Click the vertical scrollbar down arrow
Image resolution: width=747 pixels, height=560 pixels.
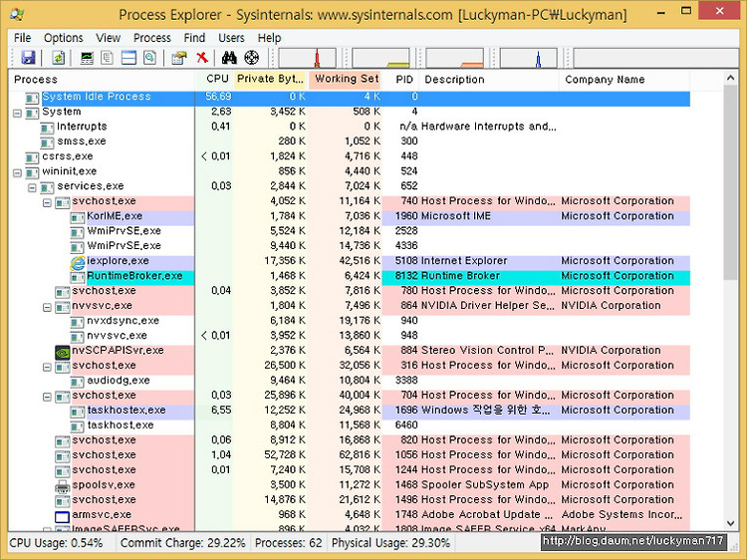point(730,523)
